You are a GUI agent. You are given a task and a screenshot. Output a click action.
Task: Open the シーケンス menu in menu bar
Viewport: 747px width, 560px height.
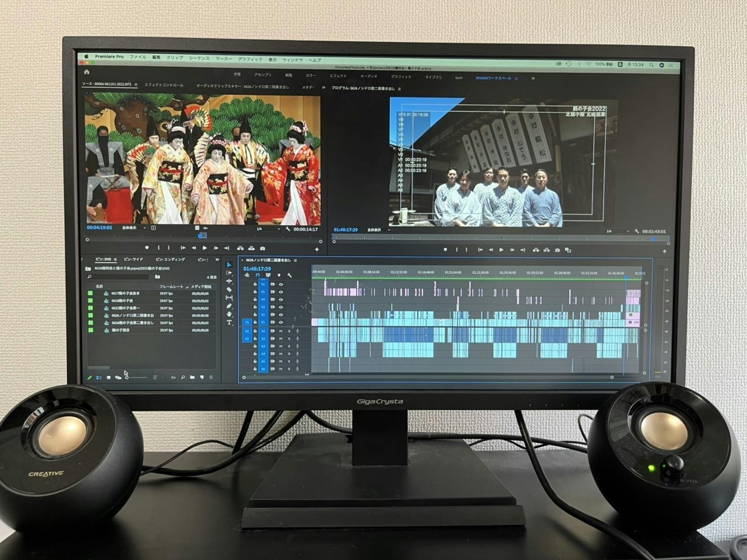click(199, 59)
